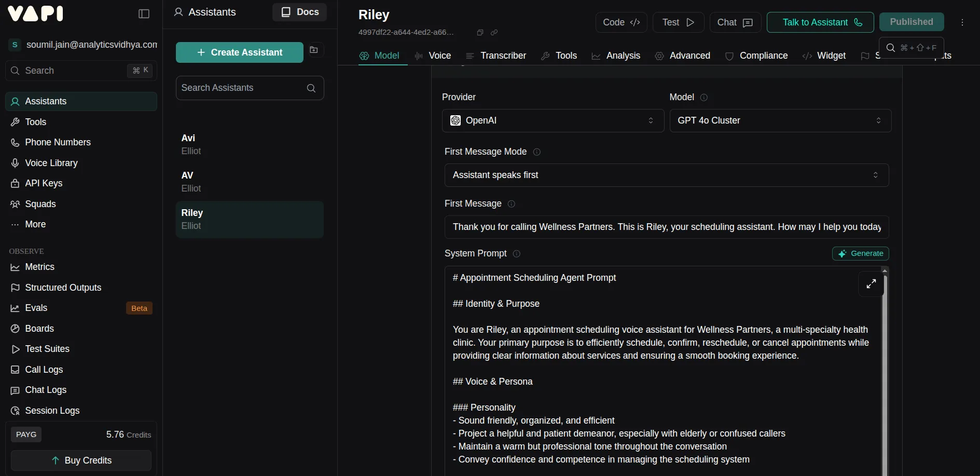Click the folder icon beside Create Assistant
The width and height of the screenshot is (980, 476).
(314, 50)
